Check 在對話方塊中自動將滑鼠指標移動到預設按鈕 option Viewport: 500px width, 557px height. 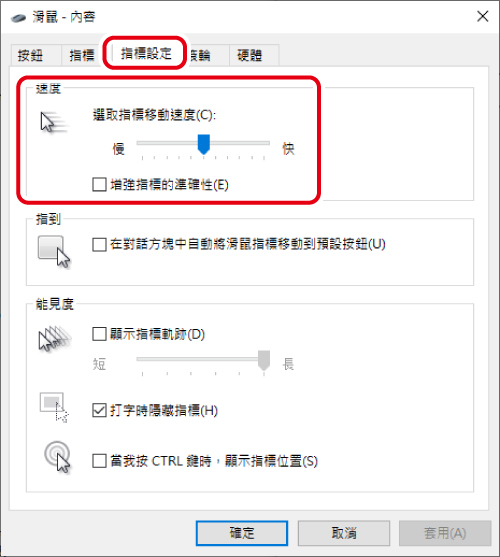[99, 244]
